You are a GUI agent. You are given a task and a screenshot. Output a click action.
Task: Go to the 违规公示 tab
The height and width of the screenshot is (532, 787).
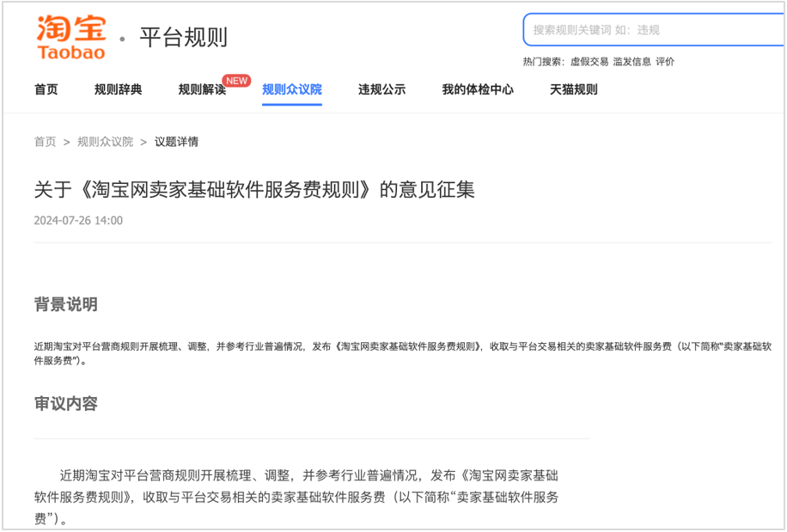click(x=382, y=90)
